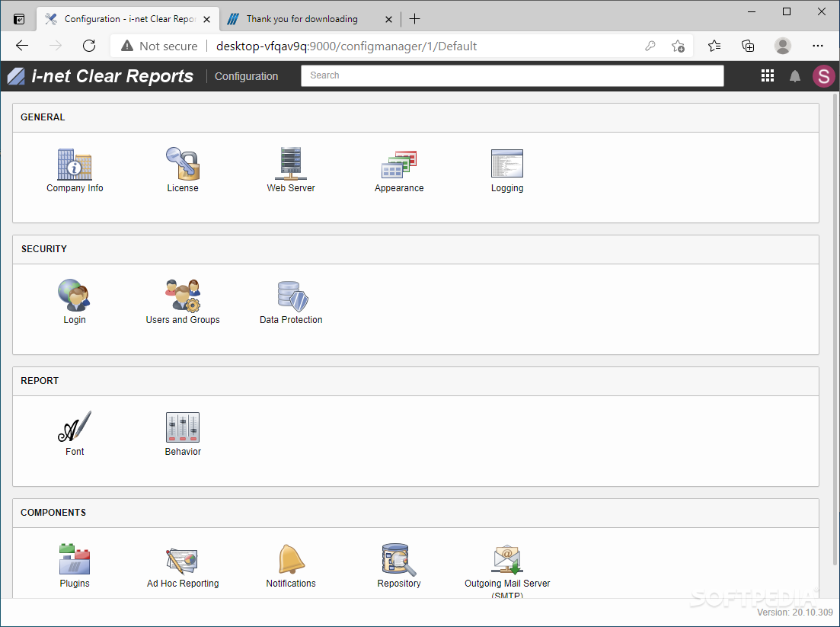Open the browser Favorites list
840x627 pixels.
click(x=714, y=46)
